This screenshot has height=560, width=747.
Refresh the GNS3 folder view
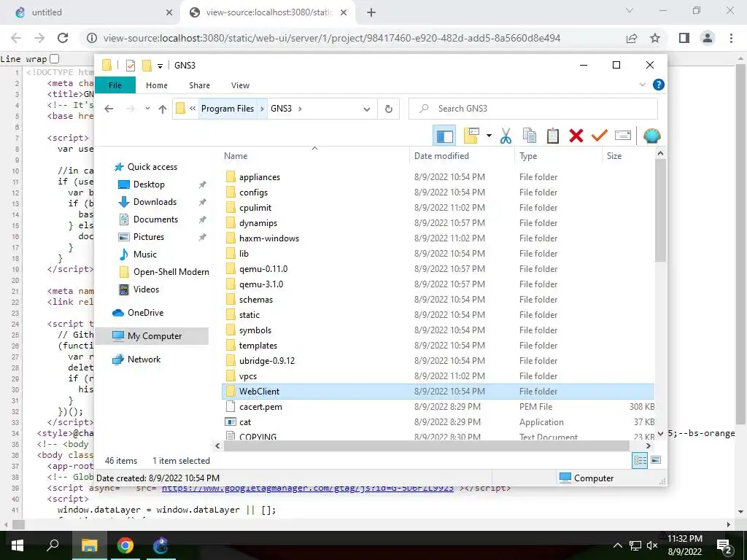(389, 109)
